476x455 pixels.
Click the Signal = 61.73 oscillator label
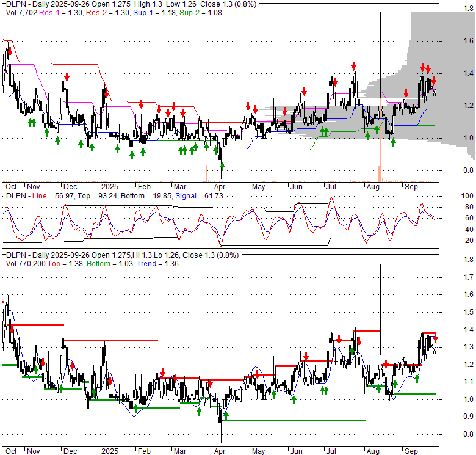pyautogui.click(x=199, y=196)
